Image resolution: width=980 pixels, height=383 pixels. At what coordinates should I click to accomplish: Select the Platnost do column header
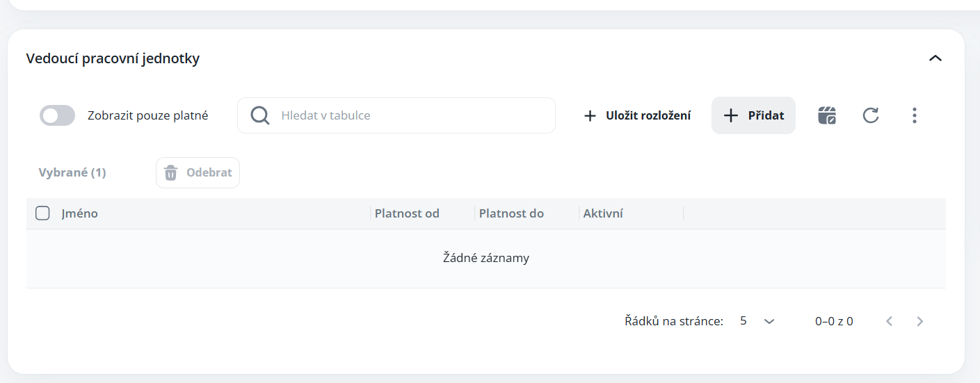(511, 213)
